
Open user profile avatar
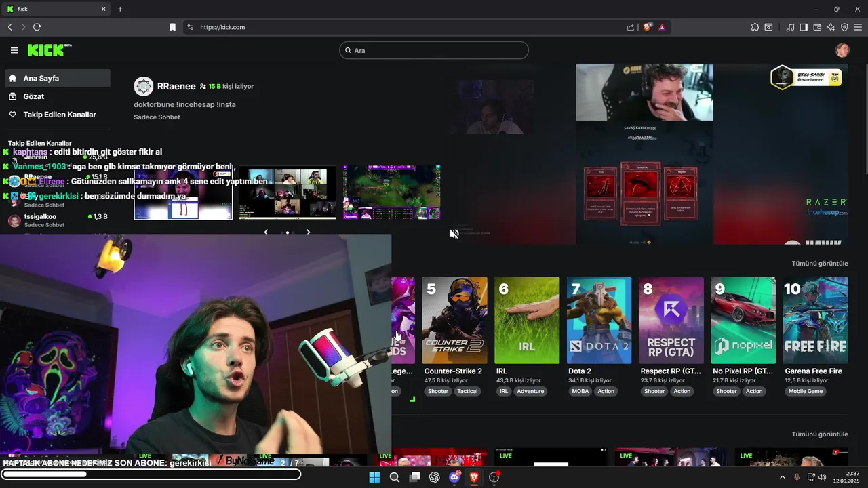842,50
